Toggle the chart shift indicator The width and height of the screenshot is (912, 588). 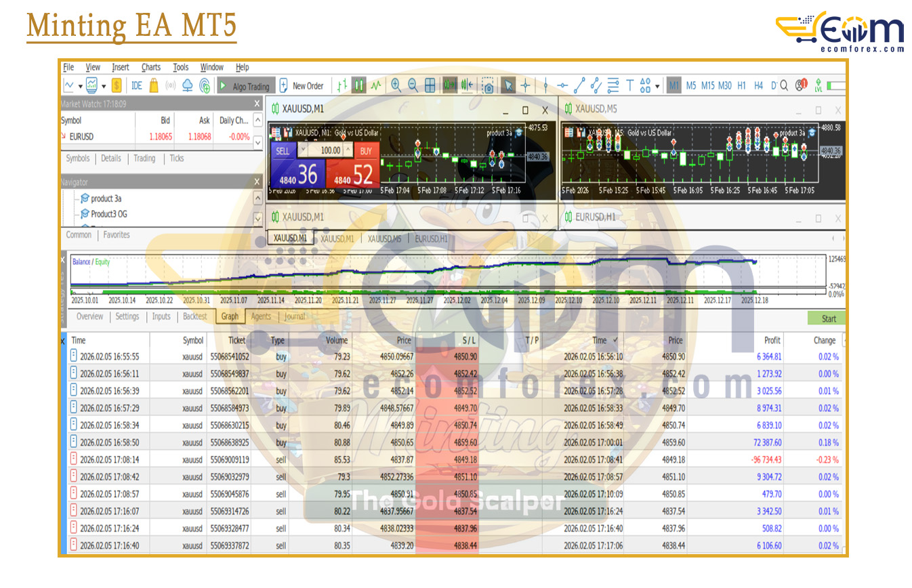pos(469,85)
